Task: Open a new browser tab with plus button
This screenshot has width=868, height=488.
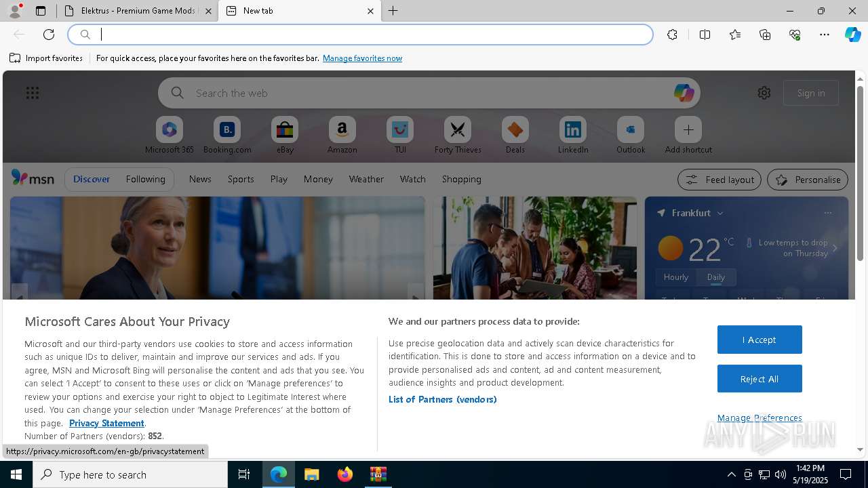Action: coord(393,11)
